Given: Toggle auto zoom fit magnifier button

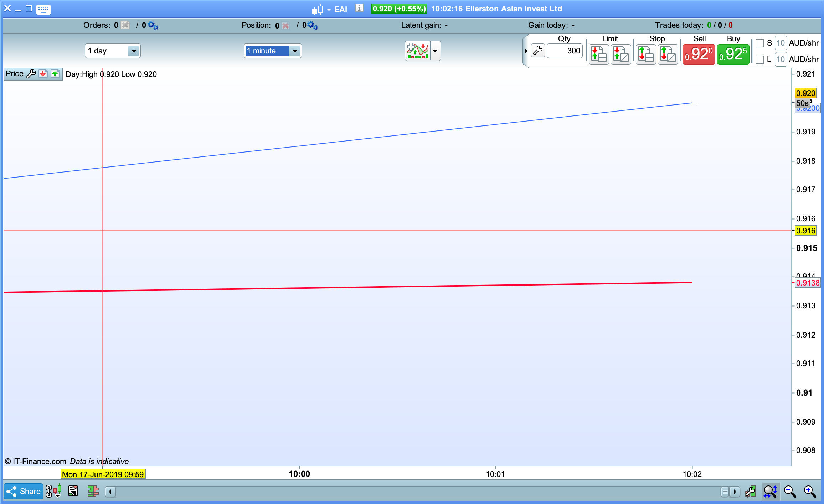Looking at the screenshot, I should click(x=770, y=492).
